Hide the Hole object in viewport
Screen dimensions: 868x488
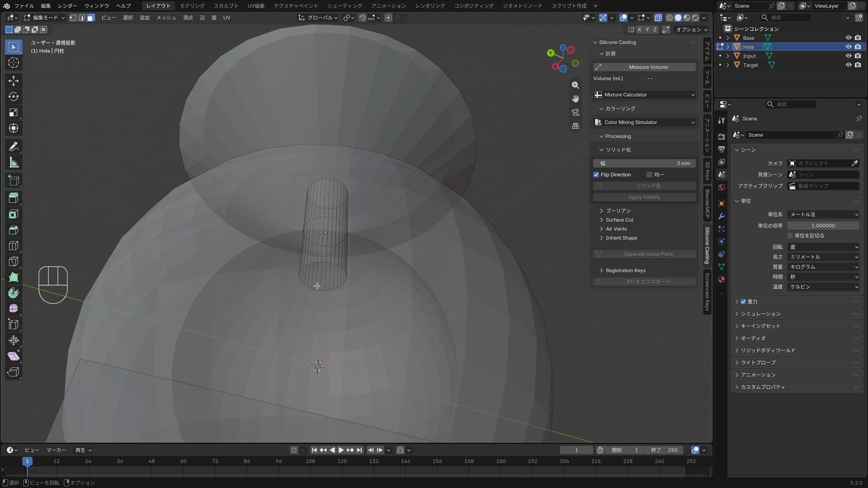click(x=849, y=47)
